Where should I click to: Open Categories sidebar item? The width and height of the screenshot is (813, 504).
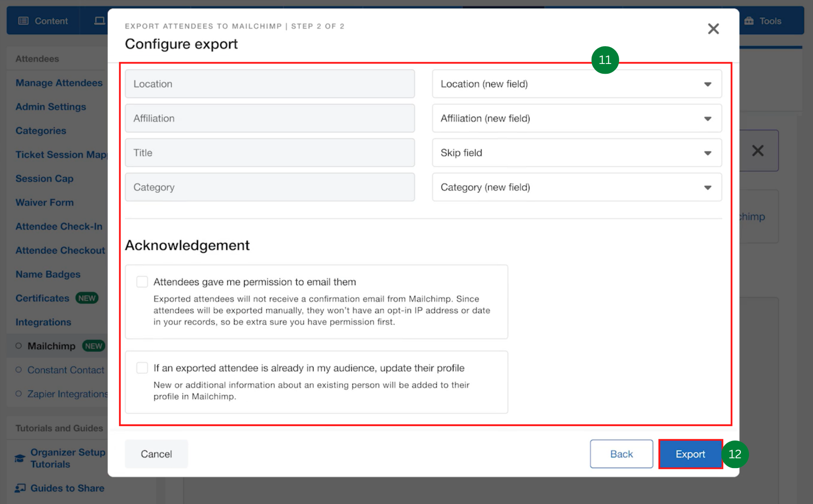click(x=41, y=131)
